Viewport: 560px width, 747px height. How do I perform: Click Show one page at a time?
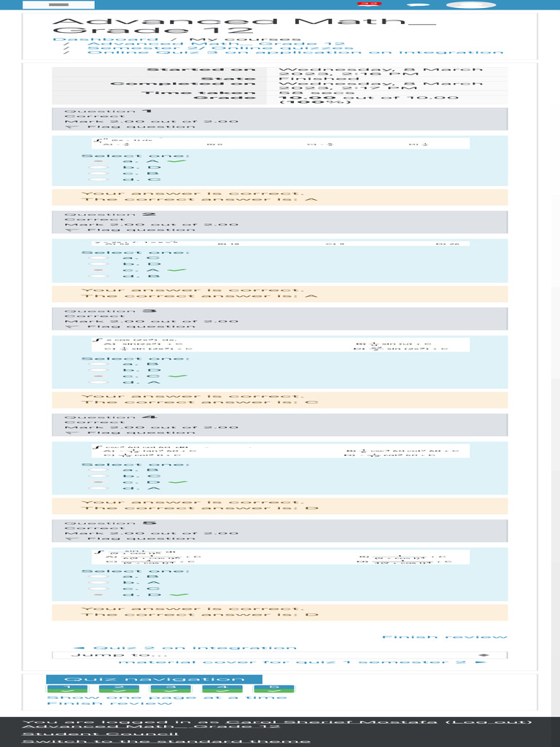(x=167, y=697)
